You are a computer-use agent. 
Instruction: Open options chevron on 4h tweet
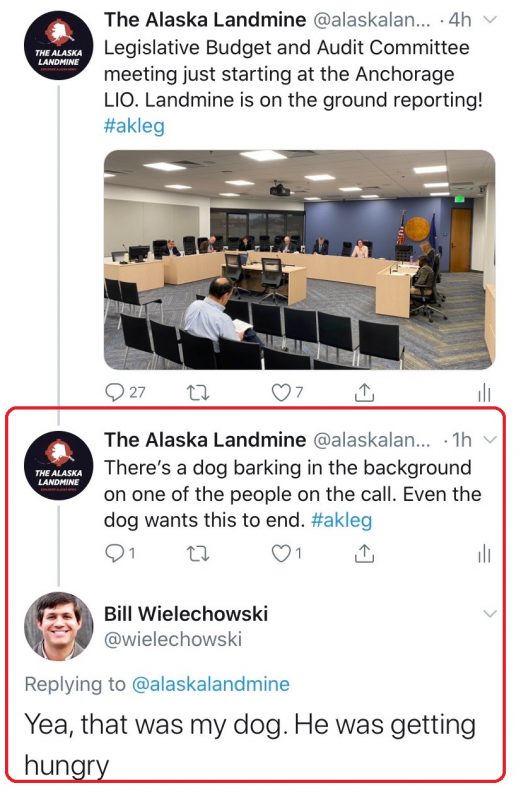coord(489,20)
